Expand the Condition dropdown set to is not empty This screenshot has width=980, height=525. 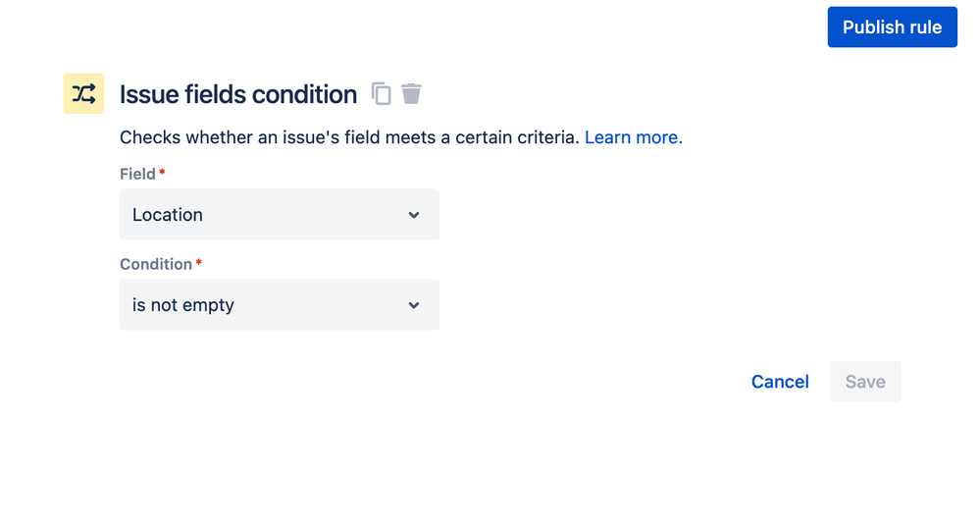[x=279, y=305]
